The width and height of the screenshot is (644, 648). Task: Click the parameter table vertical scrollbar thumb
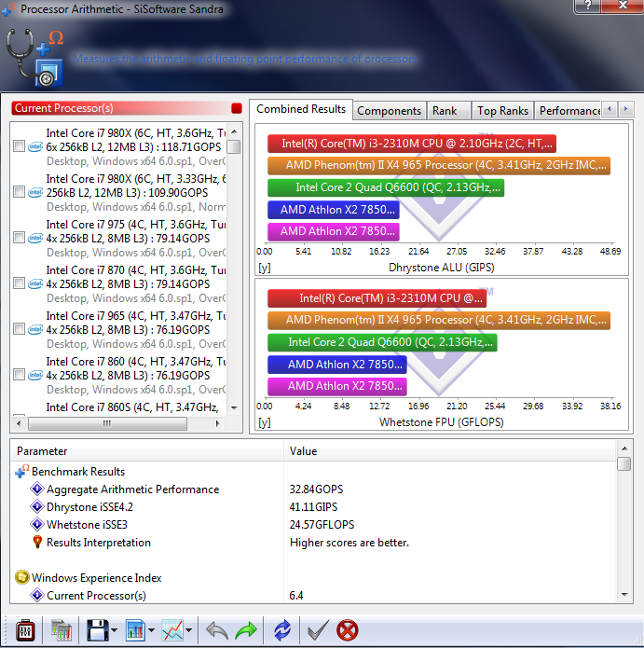624,463
